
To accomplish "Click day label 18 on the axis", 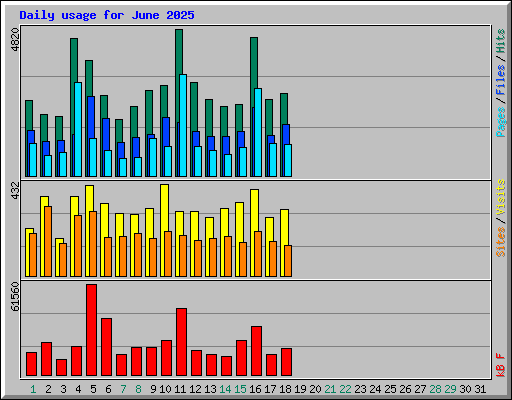I will point(285,389).
